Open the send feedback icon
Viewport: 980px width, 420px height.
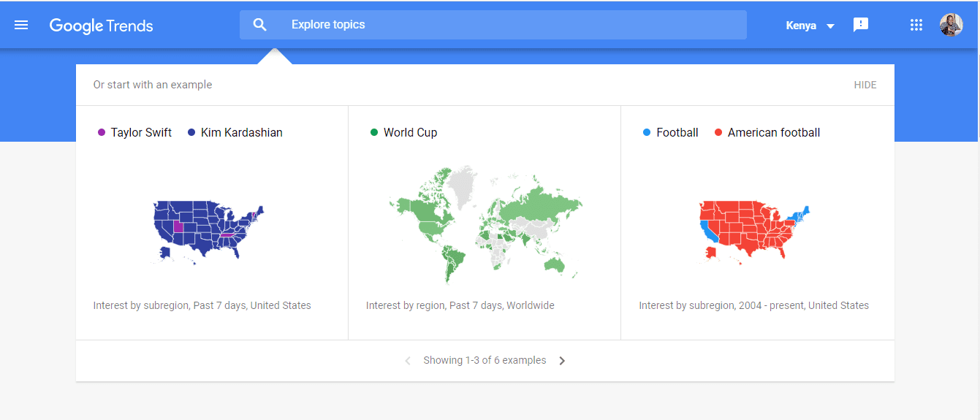coord(861,25)
